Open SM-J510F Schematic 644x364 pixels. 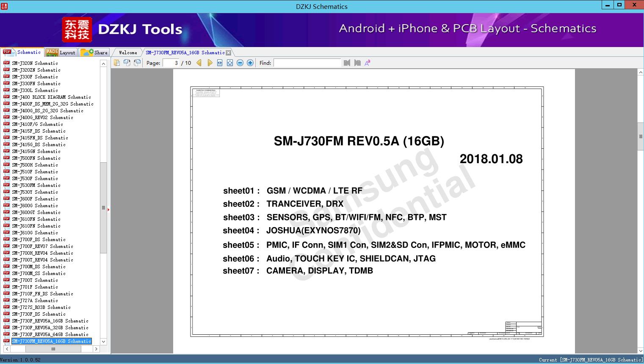(x=35, y=172)
